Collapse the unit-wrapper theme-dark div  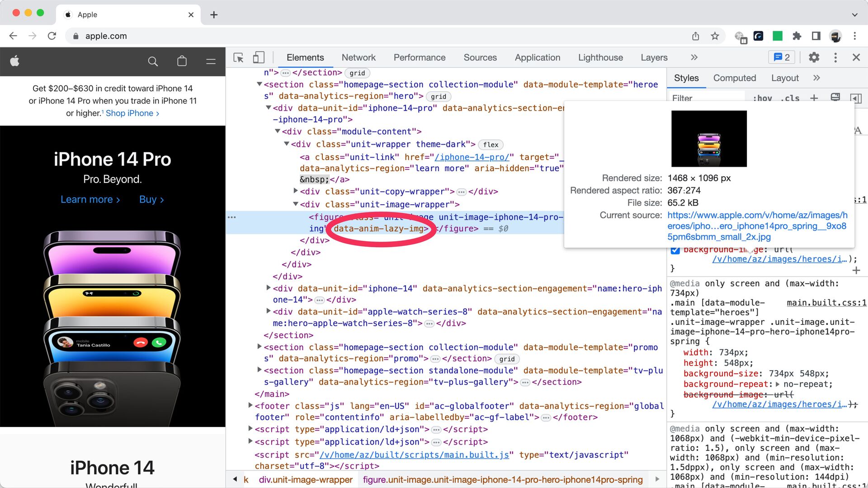pyautogui.click(x=287, y=144)
